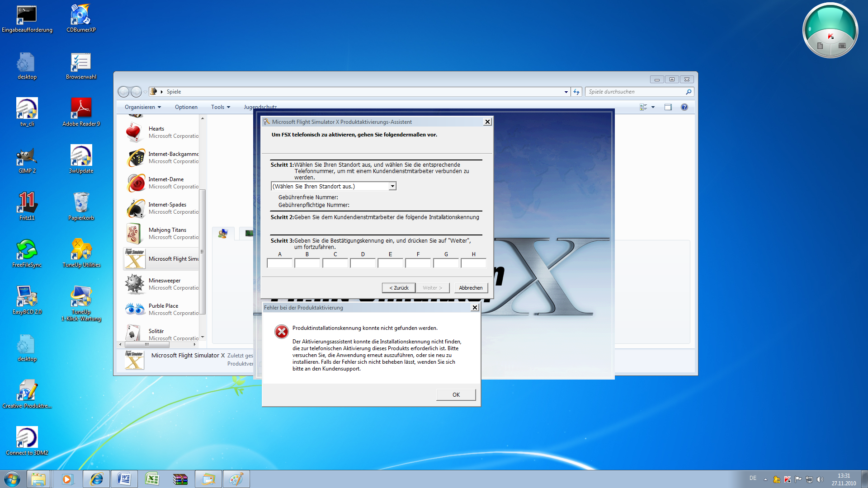Click vertical scrollbar of games list
This screenshot has height=488, width=868.
click(203, 251)
